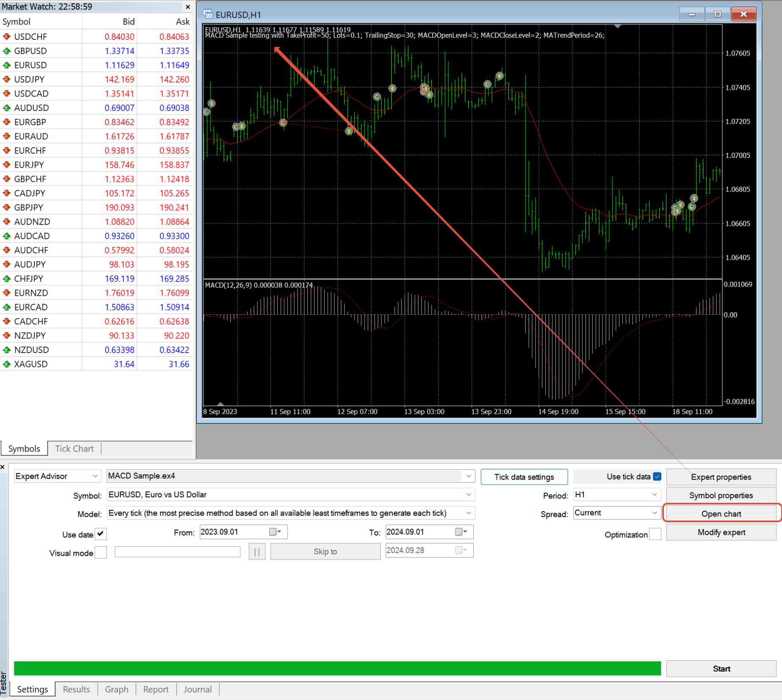Click the AUDNZD down-arrow icon

pyautogui.click(x=7, y=222)
